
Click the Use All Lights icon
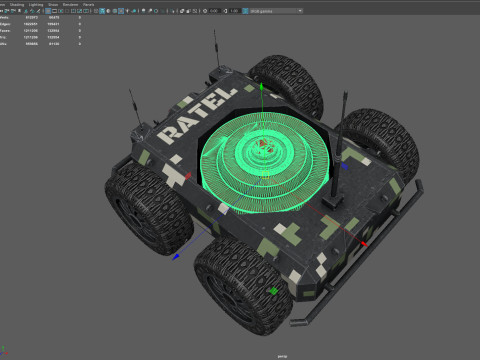[127, 11]
